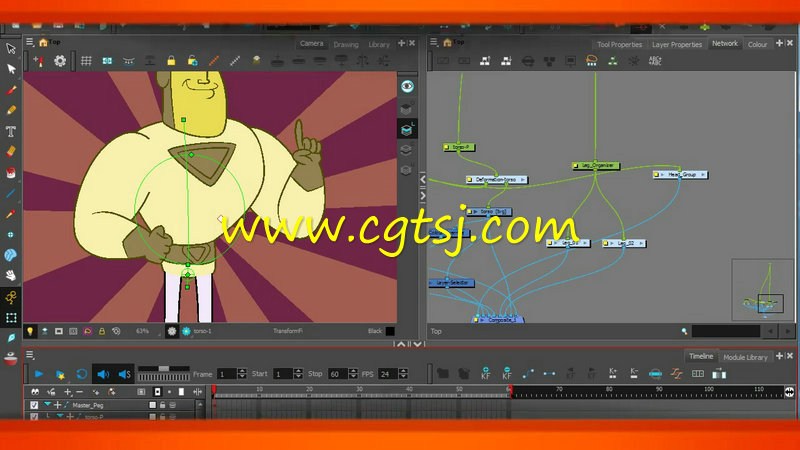Select the Brush tool in tools toolbar
Screen dimensions: 800x450
[x=11, y=90]
